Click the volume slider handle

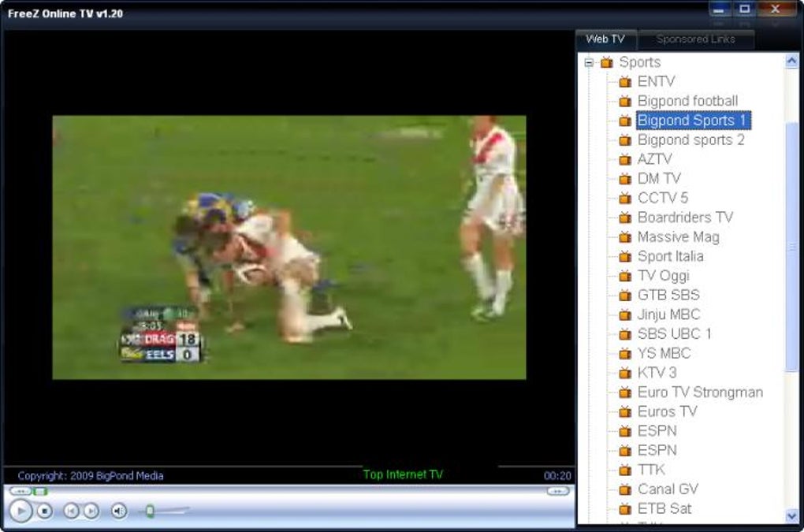pyautogui.click(x=150, y=511)
